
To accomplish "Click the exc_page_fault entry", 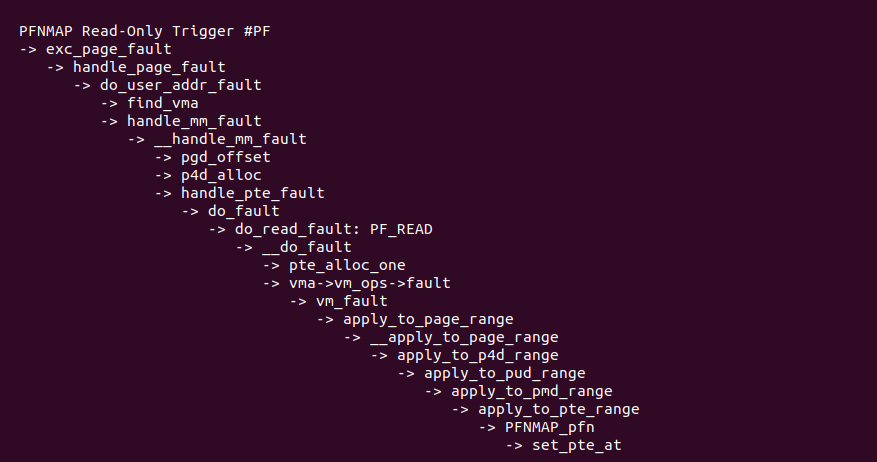I will tap(108, 49).
